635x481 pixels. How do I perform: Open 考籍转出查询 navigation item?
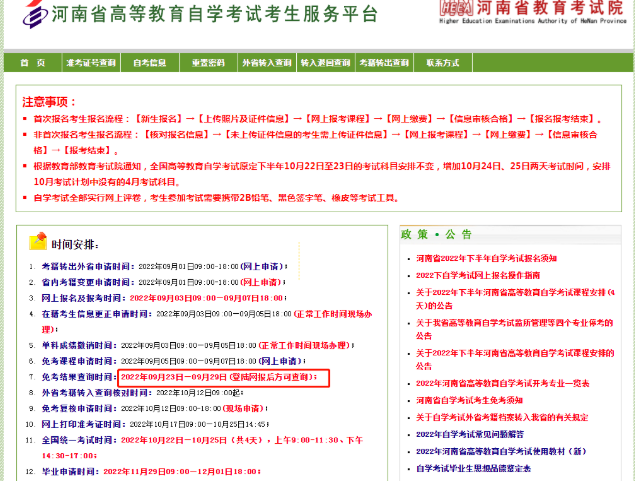pos(384,63)
